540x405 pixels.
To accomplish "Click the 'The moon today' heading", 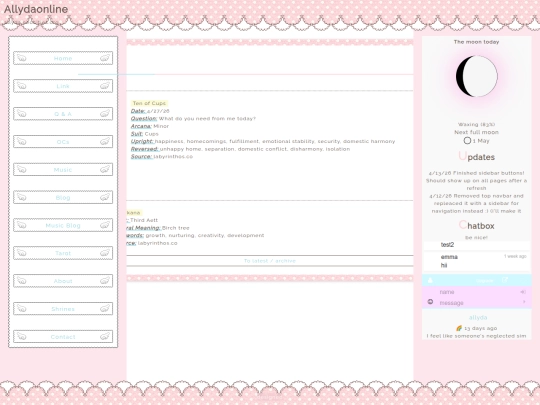I will [x=476, y=42].
